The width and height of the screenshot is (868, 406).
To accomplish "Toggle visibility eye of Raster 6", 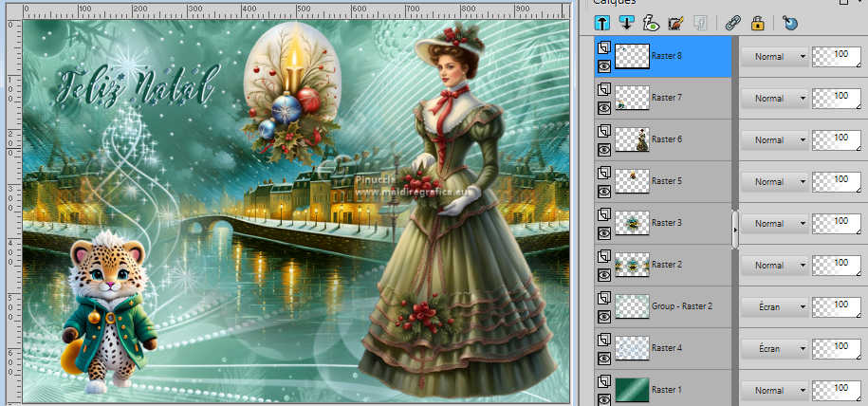I will (x=604, y=150).
